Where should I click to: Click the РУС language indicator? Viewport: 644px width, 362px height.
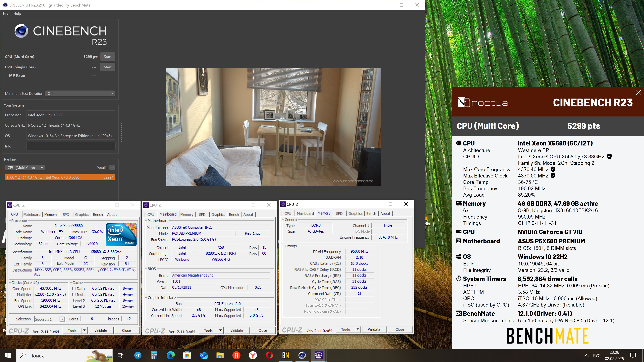click(597, 355)
